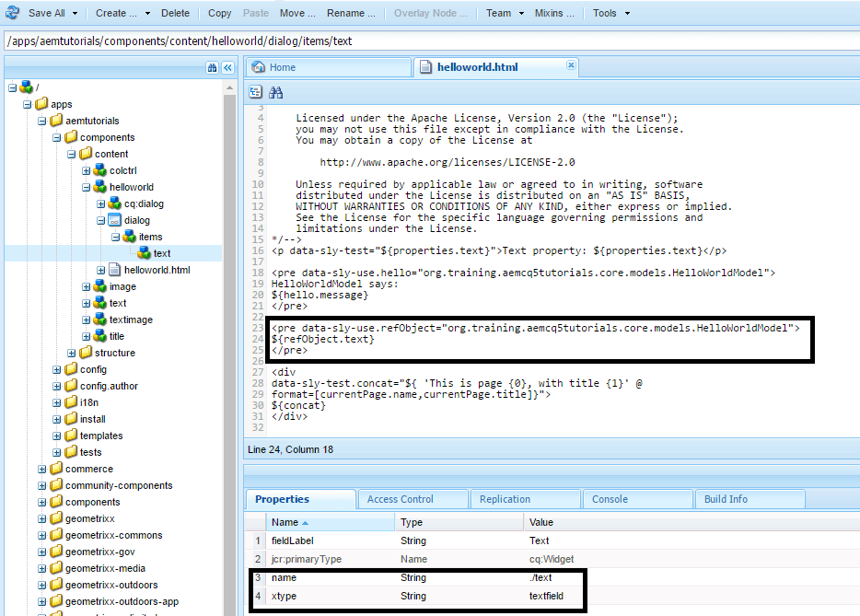Expand the textimage component node
Image resolution: width=860 pixels, height=616 pixels.
(x=87, y=320)
